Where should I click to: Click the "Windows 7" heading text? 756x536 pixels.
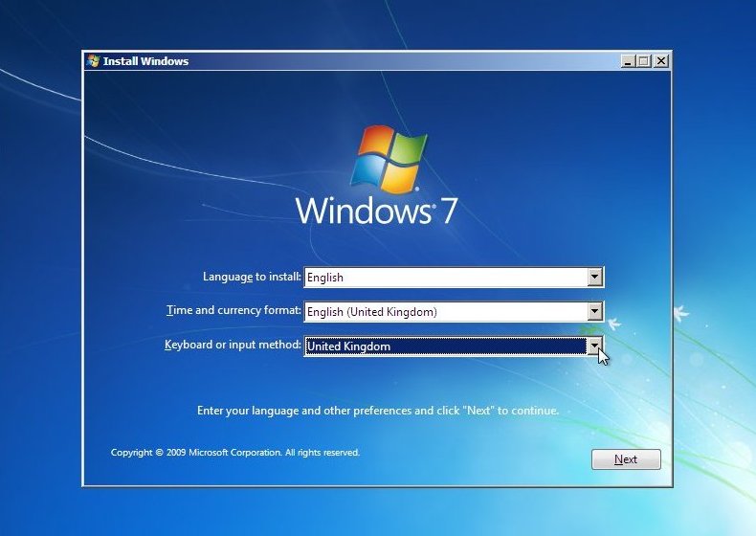(376, 211)
